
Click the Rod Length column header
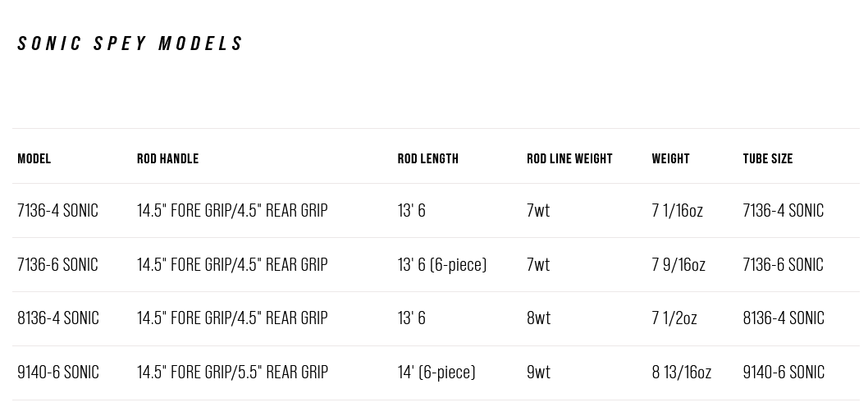(427, 159)
